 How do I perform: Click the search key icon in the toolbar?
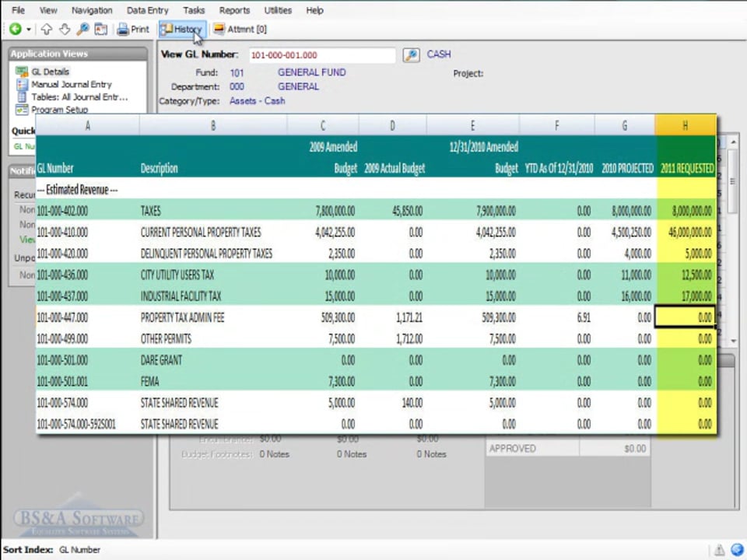click(x=82, y=30)
